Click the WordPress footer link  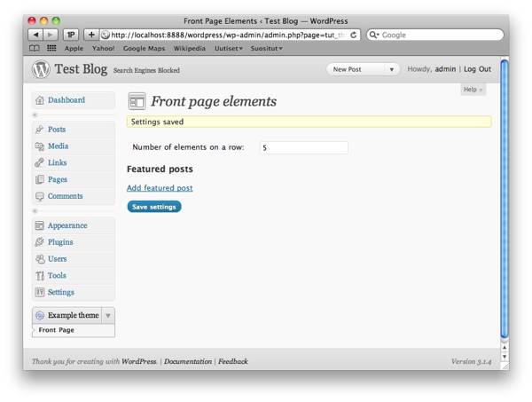click(x=139, y=361)
